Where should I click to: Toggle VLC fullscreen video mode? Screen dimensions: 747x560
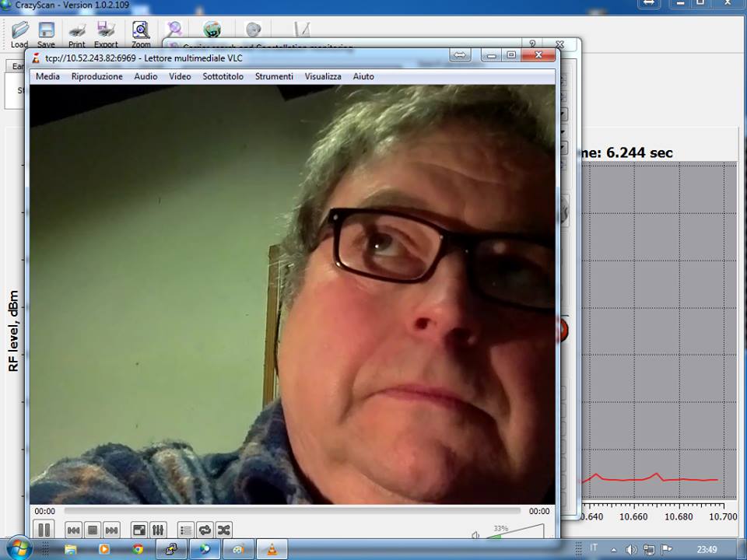[139, 530]
